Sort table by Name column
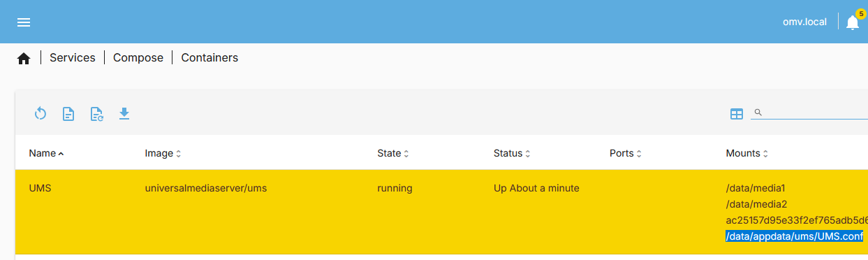The height and width of the screenshot is (260, 868). pos(46,153)
